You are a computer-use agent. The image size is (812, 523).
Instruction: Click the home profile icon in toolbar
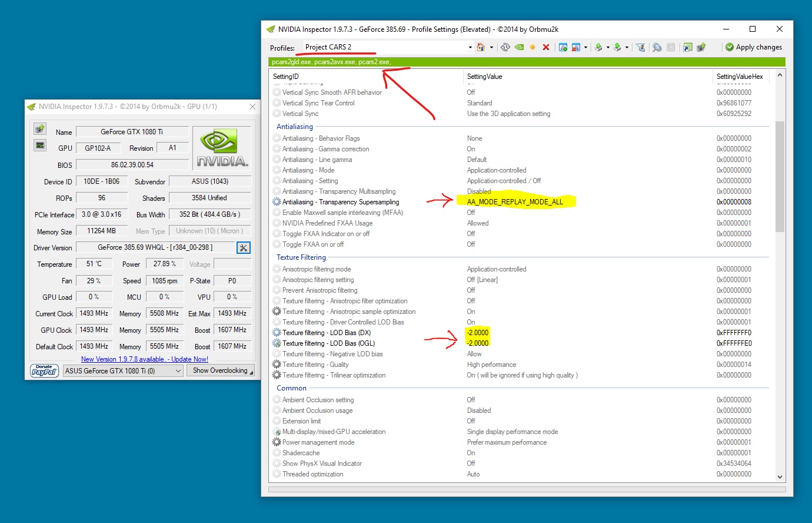(481, 47)
